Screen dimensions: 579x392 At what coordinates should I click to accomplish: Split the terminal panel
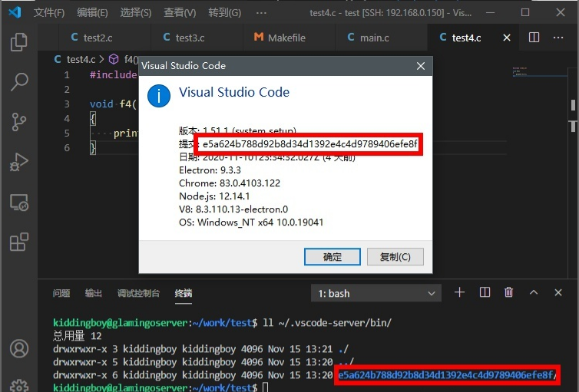[485, 292]
